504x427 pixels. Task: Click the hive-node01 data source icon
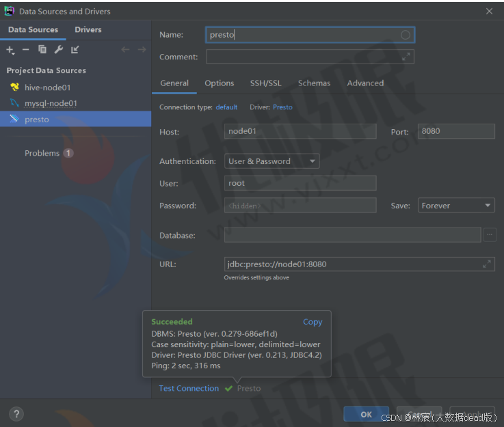[14, 87]
